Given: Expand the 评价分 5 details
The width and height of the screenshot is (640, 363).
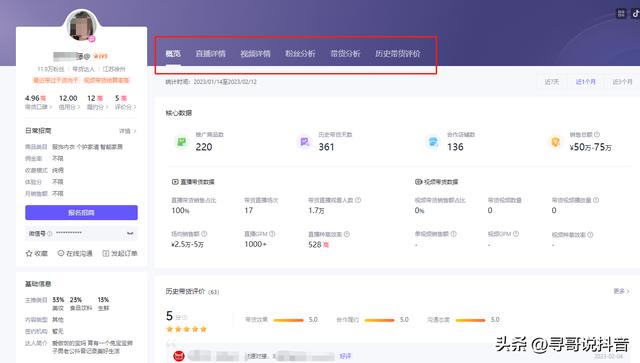Looking at the screenshot, I should [x=125, y=107].
